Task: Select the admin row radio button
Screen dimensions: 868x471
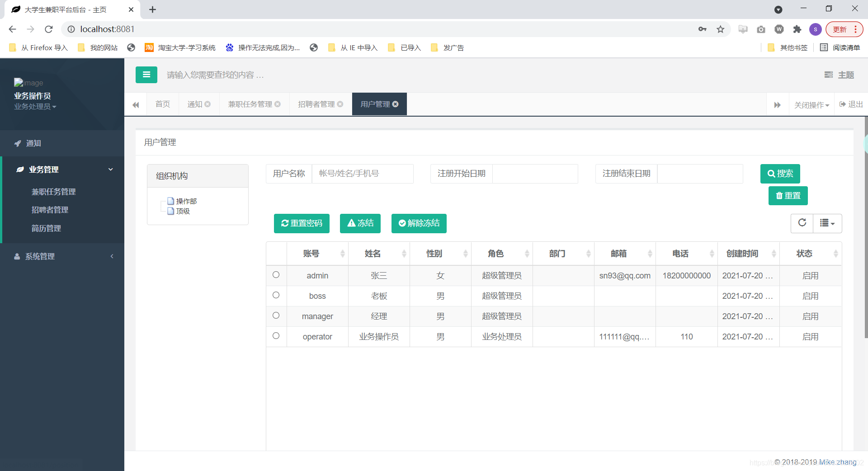Action: pos(276,275)
